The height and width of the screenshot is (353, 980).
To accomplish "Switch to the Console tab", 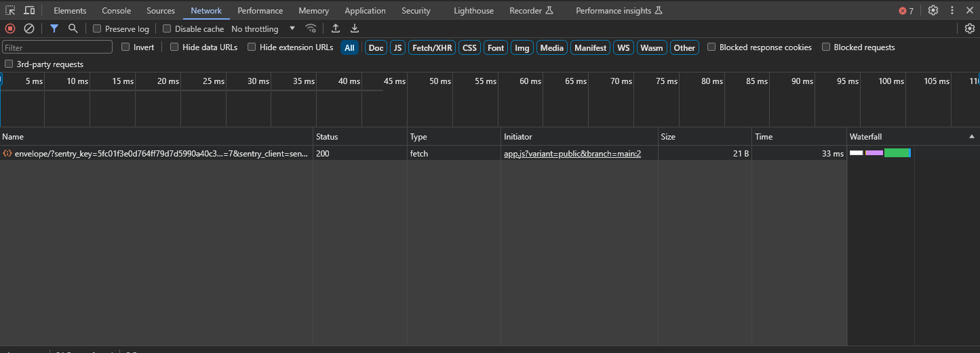I will [x=116, y=11].
